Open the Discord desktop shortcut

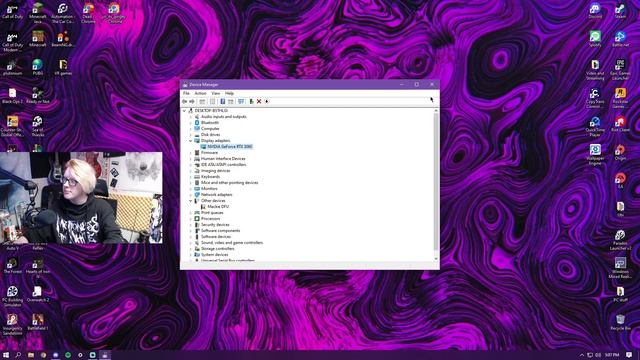(x=595, y=11)
